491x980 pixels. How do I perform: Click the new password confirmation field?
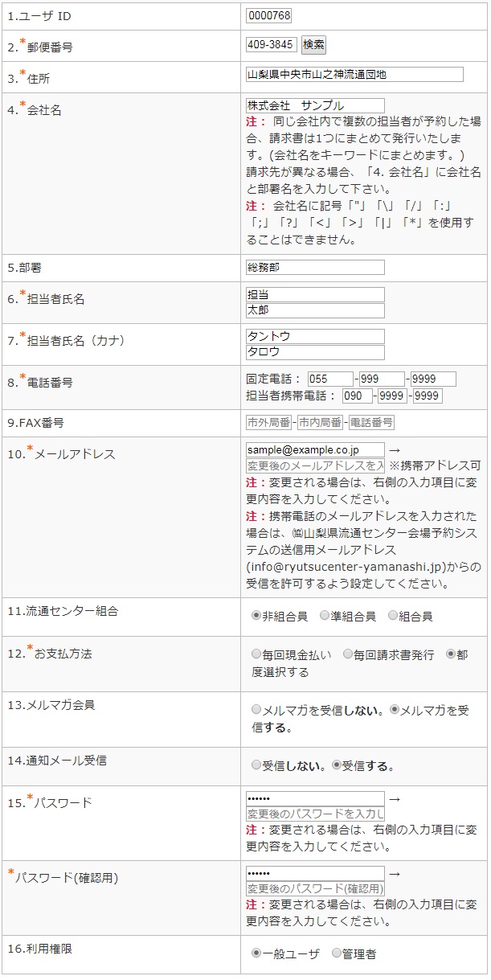pos(315,888)
